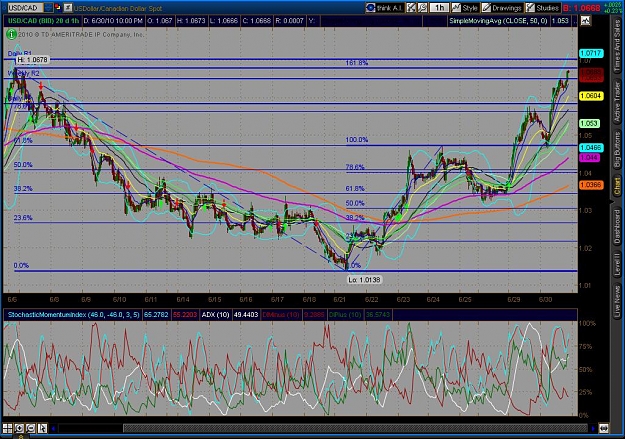
Task: Click the left scroll arrow of chart scrollbar
Action: coord(53,429)
